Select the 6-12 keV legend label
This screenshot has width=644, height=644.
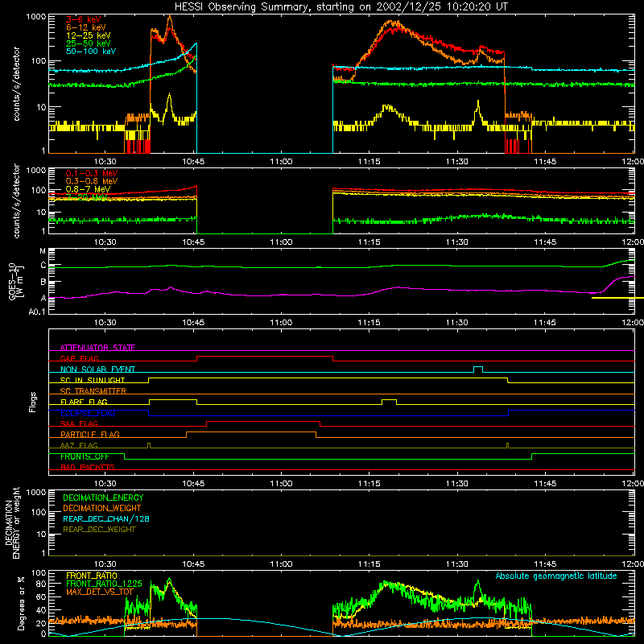pyautogui.click(x=86, y=27)
